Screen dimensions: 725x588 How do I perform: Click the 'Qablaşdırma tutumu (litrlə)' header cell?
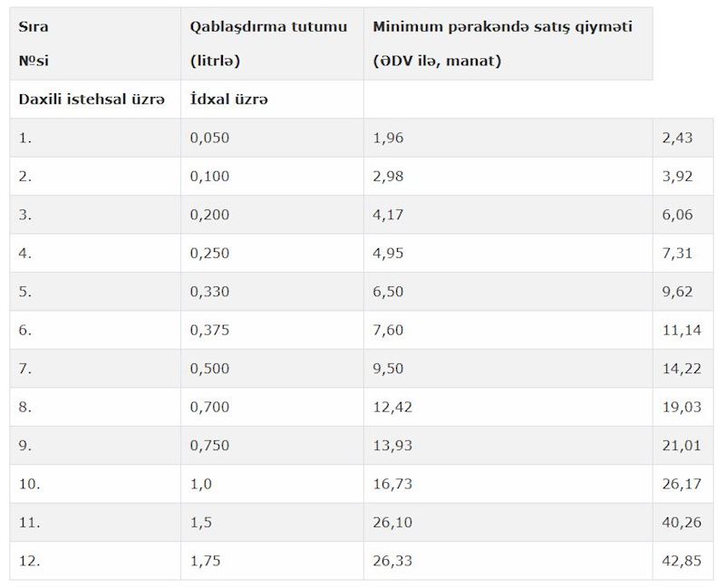click(271, 43)
